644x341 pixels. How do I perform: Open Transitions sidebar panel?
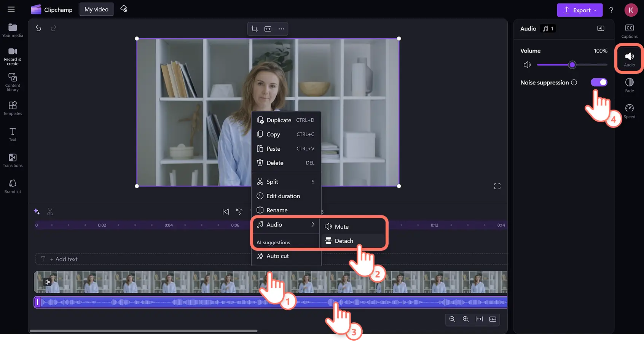[13, 160]
